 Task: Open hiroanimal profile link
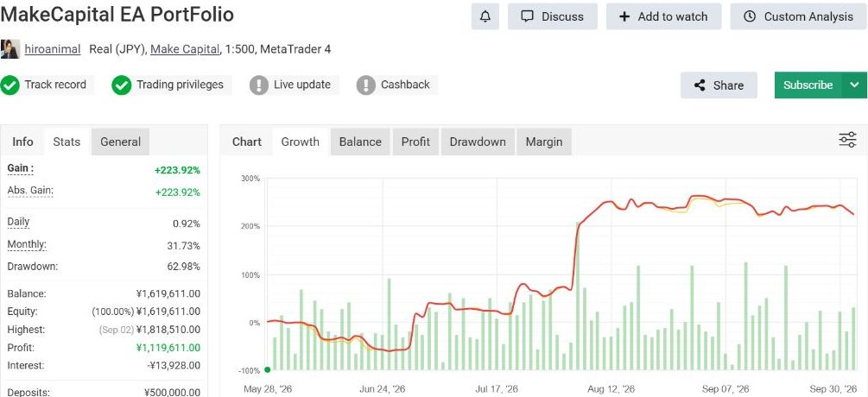(53, 49)
